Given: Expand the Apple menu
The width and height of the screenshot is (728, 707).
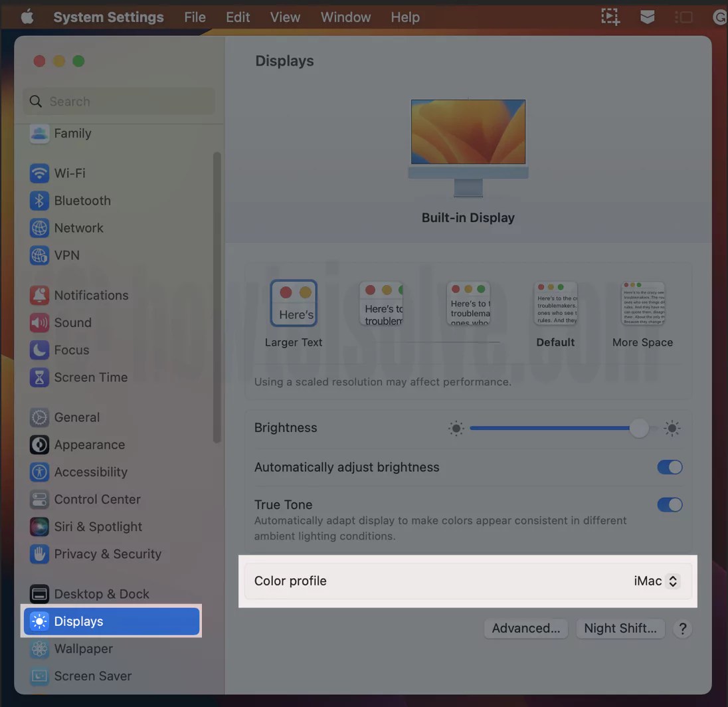Looking at the screenshot, I should point(27,17).
